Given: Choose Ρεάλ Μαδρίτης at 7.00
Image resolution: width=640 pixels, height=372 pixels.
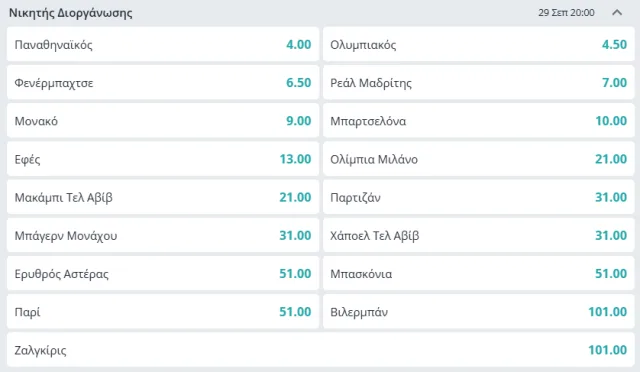Looking at the screenshot, I should pyautogui.click(x=478, y=82).
